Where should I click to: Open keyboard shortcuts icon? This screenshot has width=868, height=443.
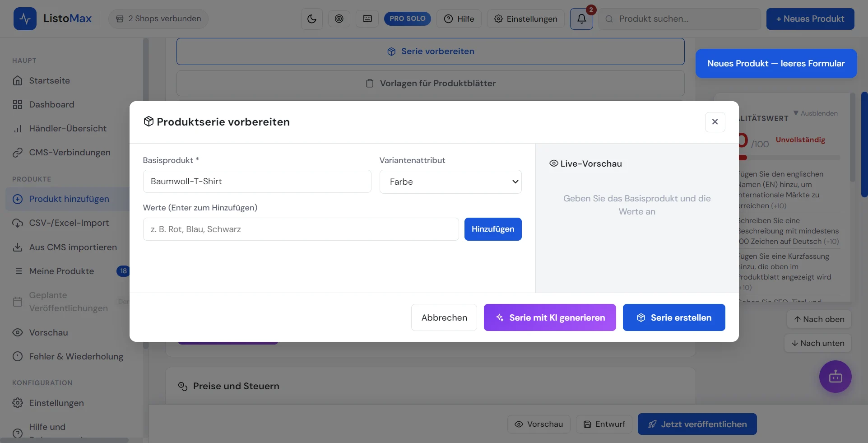pos(367,19)
